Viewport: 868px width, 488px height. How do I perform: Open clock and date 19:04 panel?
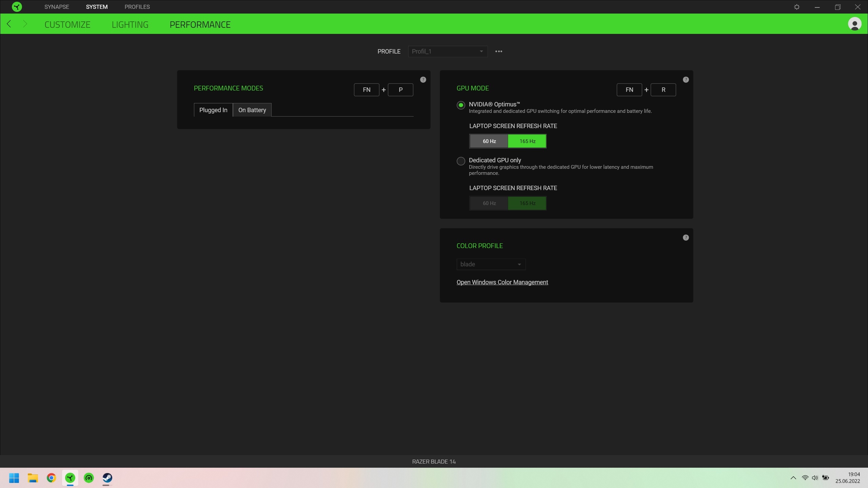click(x=847, y=478)
